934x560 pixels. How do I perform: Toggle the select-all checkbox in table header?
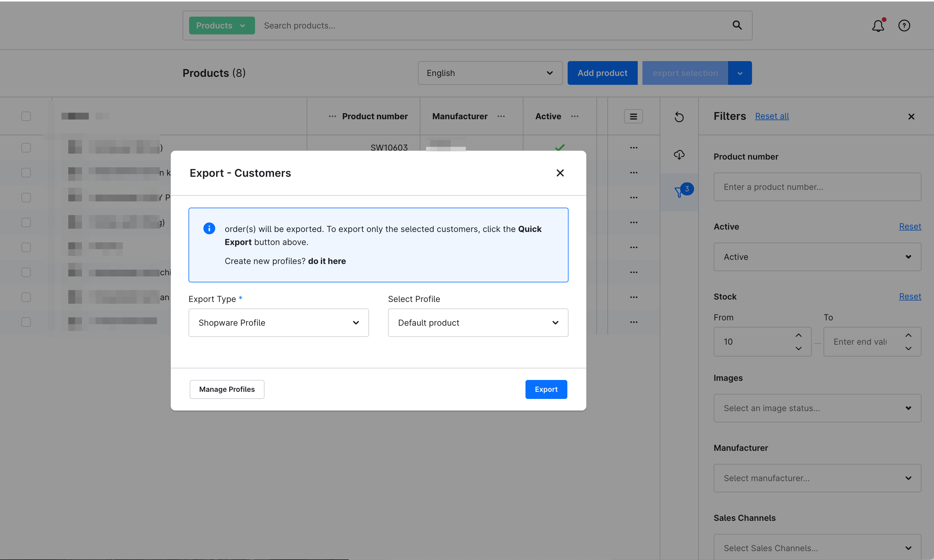click(x=26, y=116)
